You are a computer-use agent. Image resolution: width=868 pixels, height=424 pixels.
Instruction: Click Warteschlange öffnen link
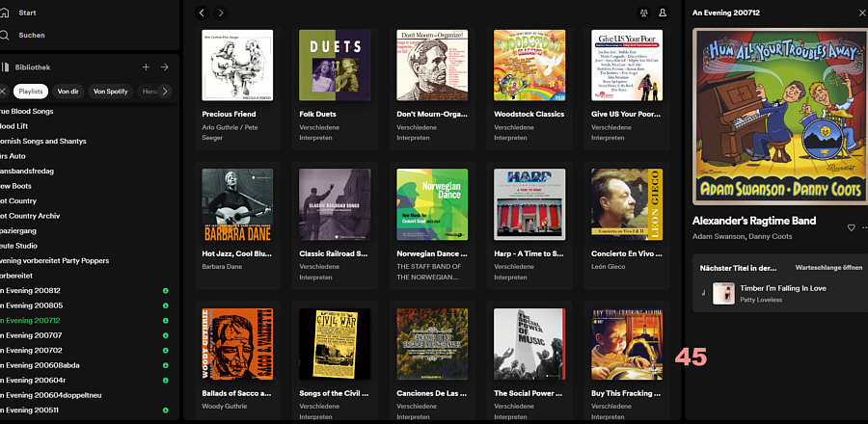click(827, 267)
